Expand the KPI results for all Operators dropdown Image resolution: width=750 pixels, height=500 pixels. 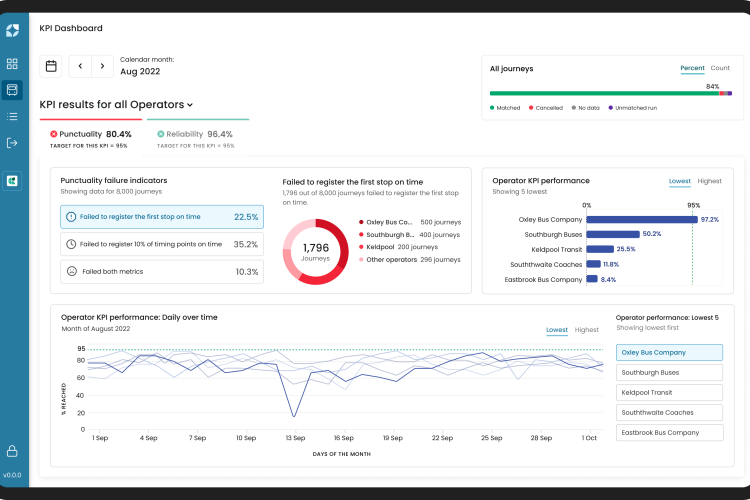116,105
